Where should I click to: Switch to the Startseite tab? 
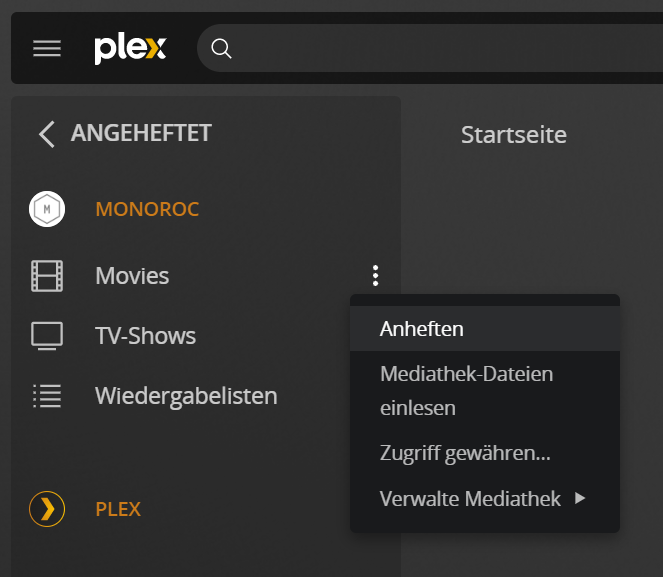[x=513, y=134]
